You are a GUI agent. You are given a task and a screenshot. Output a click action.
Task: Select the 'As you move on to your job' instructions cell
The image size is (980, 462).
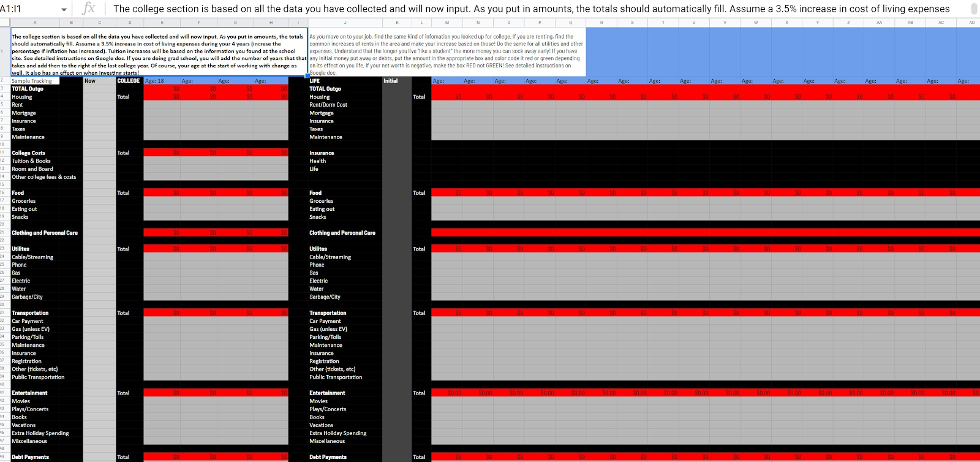[447, 51]
